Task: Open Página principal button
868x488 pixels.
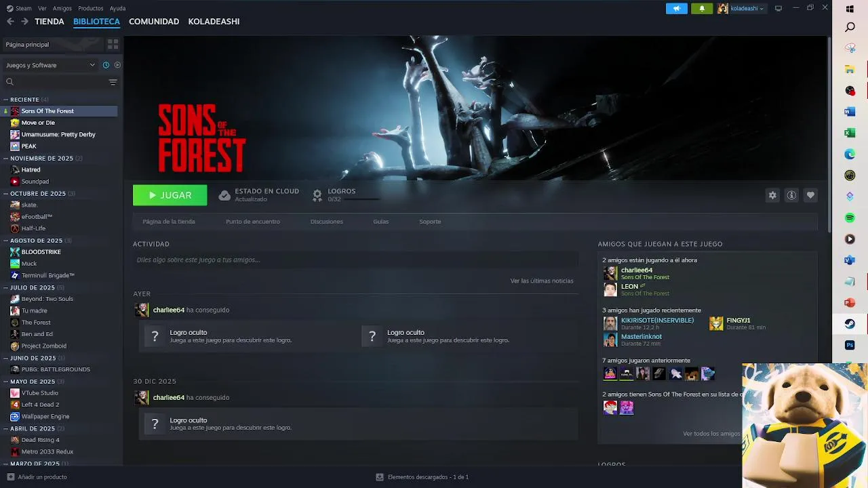Action: [53, 44]
